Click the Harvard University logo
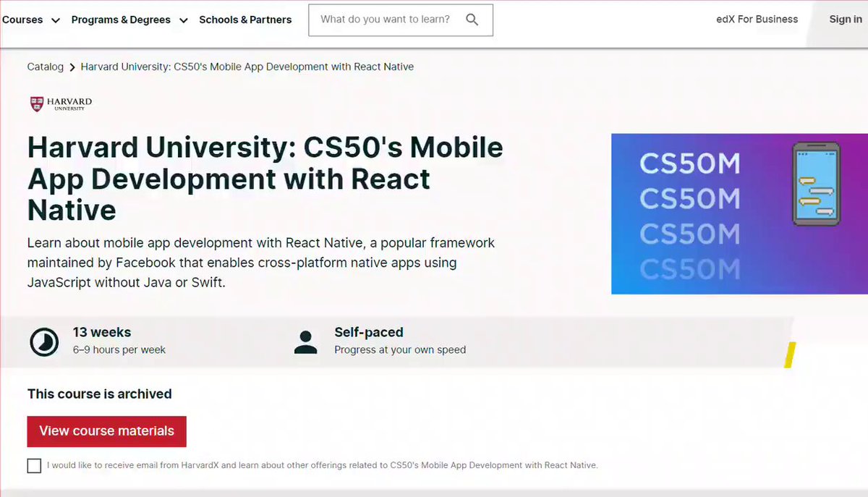868x497 pixels. [61, 104]
